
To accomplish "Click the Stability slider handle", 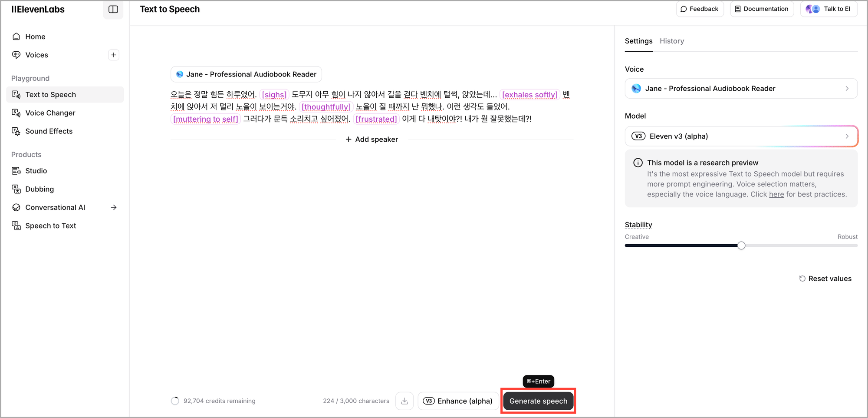I will [x=741, y=245].
